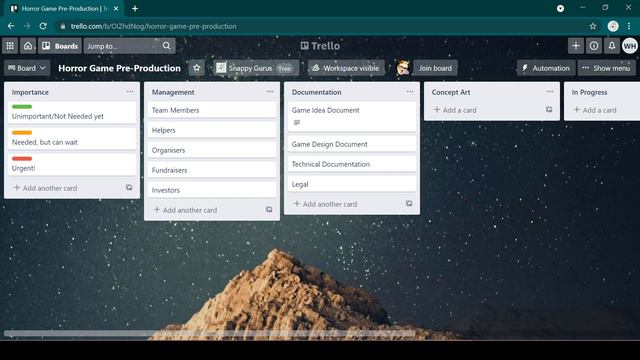Bookmark this page with star icon
The width and height of the screenshot is (640, 360).
point(593,26)
